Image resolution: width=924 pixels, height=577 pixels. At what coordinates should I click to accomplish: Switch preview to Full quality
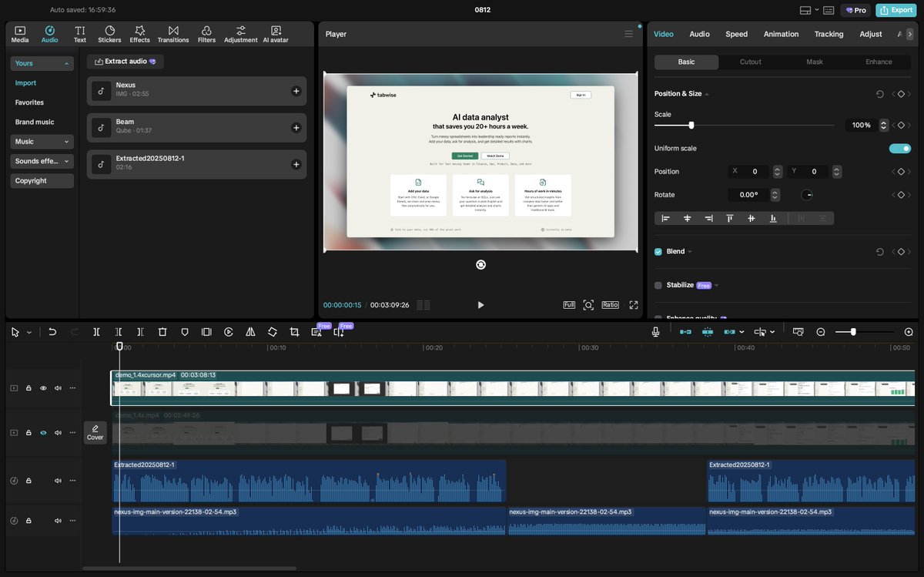(x=569, y=305)
